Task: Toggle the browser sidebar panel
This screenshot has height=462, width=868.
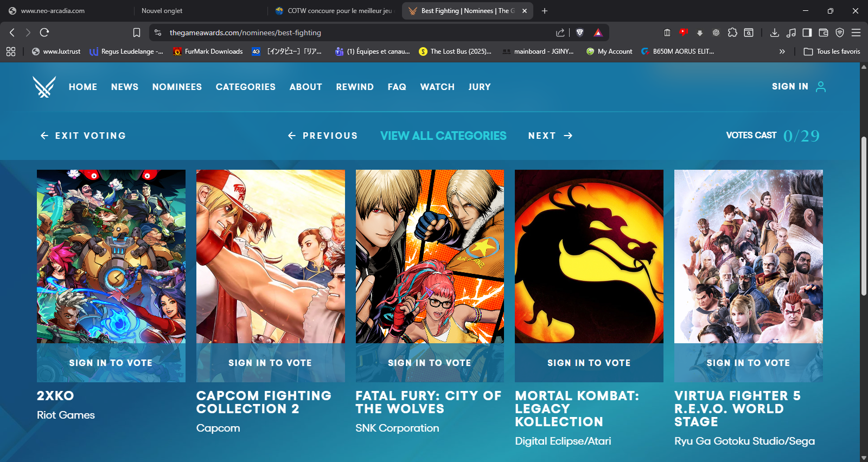Action: [807, 33]
